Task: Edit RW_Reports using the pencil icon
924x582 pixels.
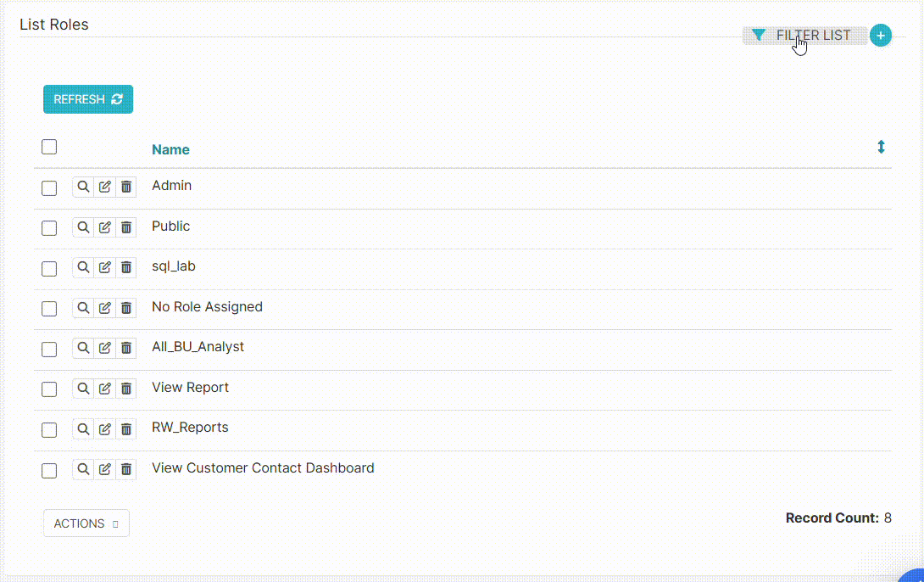Action: pos(104,429)
